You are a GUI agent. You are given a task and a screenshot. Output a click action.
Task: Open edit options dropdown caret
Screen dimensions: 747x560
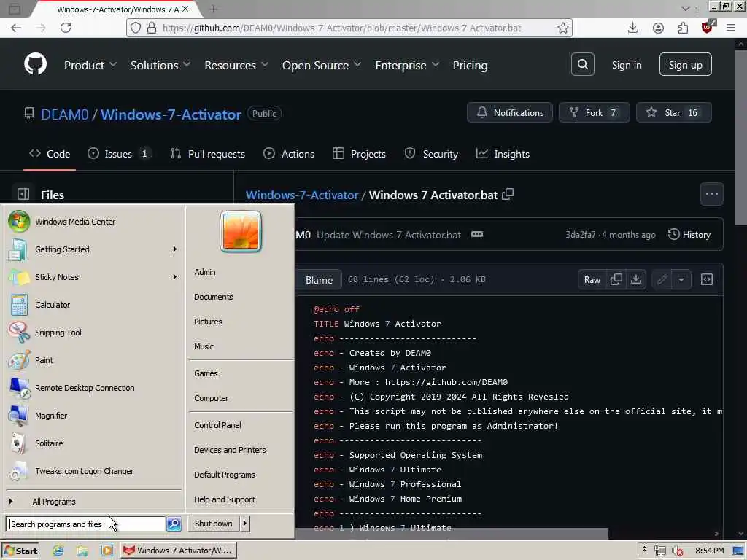pos(681,279)
